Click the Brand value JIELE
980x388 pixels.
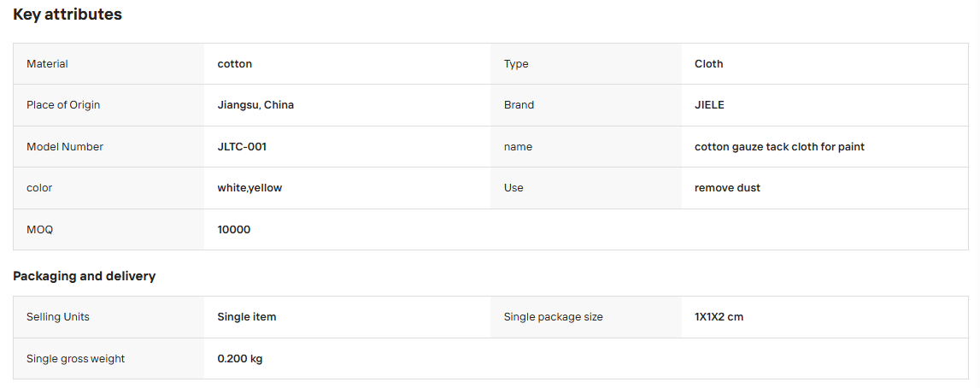(x=709, y=105)
